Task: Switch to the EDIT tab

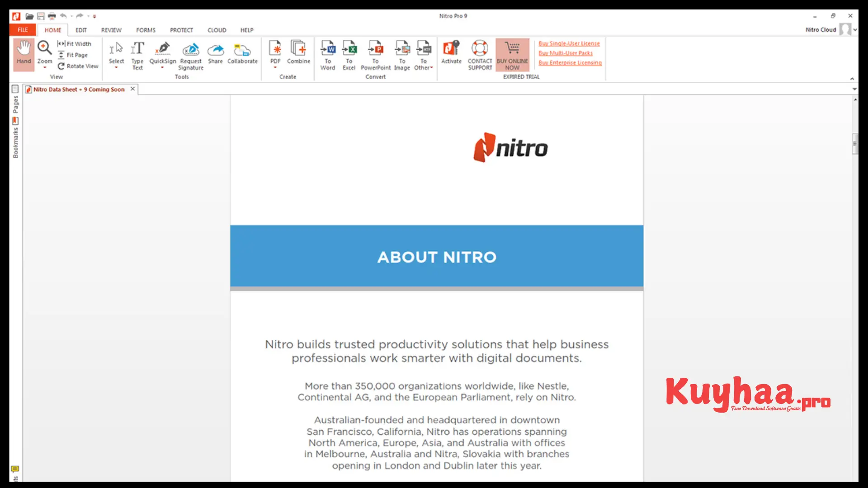Action: pyautogui.click(x=81, y=30)
